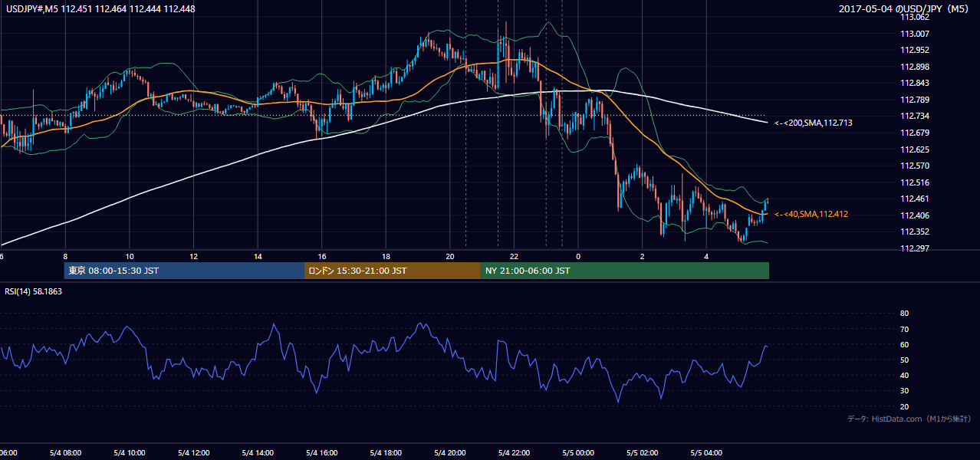The height and width of the screenshot is (460, 980).
Task: Click the 5/4 18:00 time axis label
Action: pos(386,453)
